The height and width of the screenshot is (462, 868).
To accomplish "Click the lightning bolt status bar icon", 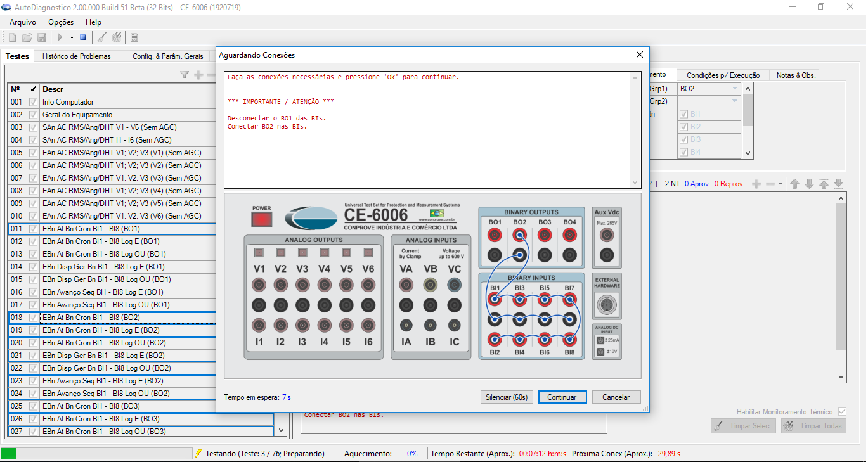I will (x=198, y=454).
